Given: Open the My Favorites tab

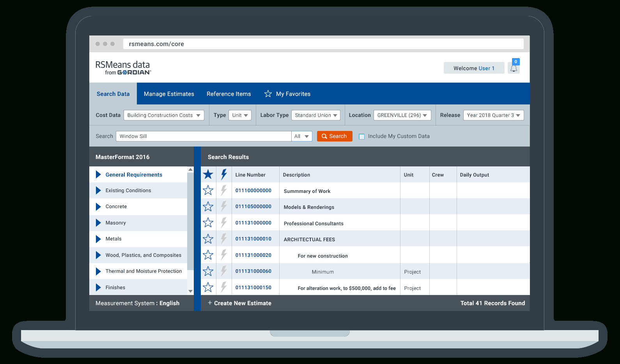Looking at the screenshot, I should tap(287, 94).
